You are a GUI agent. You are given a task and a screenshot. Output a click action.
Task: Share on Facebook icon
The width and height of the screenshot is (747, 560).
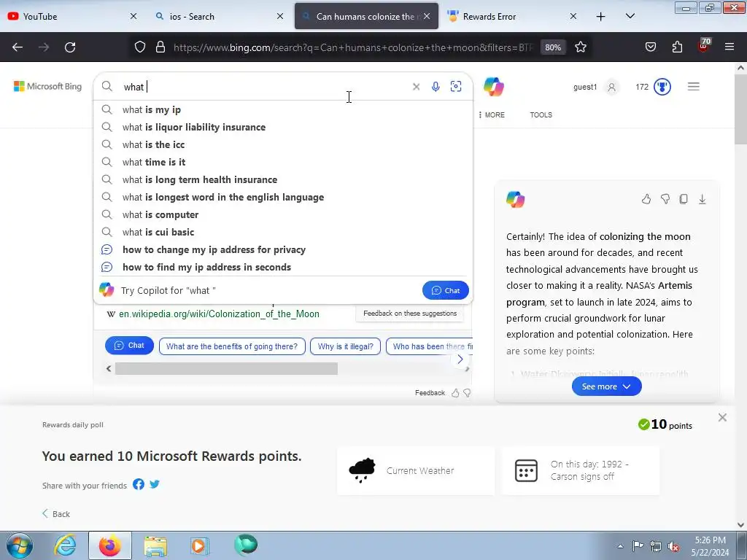click(x=139, y=484)
